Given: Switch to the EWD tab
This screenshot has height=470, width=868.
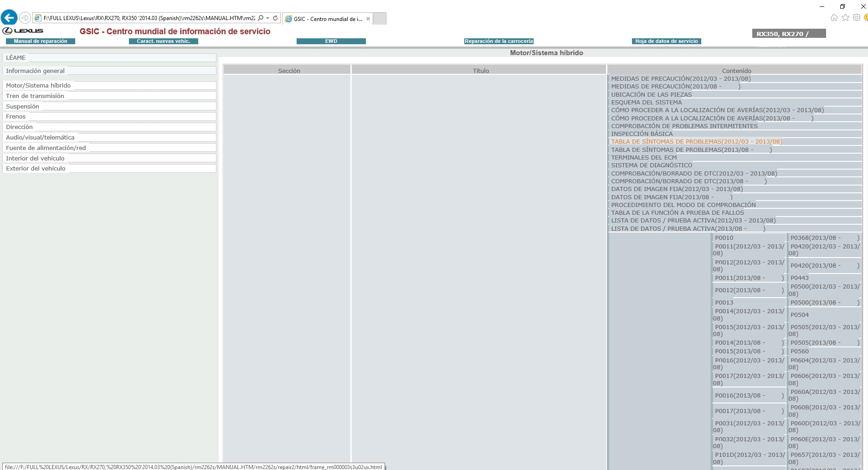Looking at the screenshot, I should click(x=331, y=41).
